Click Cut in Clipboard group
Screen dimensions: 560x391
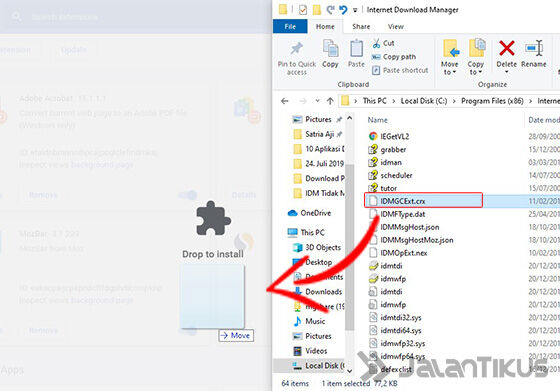(x=383, y=43)
